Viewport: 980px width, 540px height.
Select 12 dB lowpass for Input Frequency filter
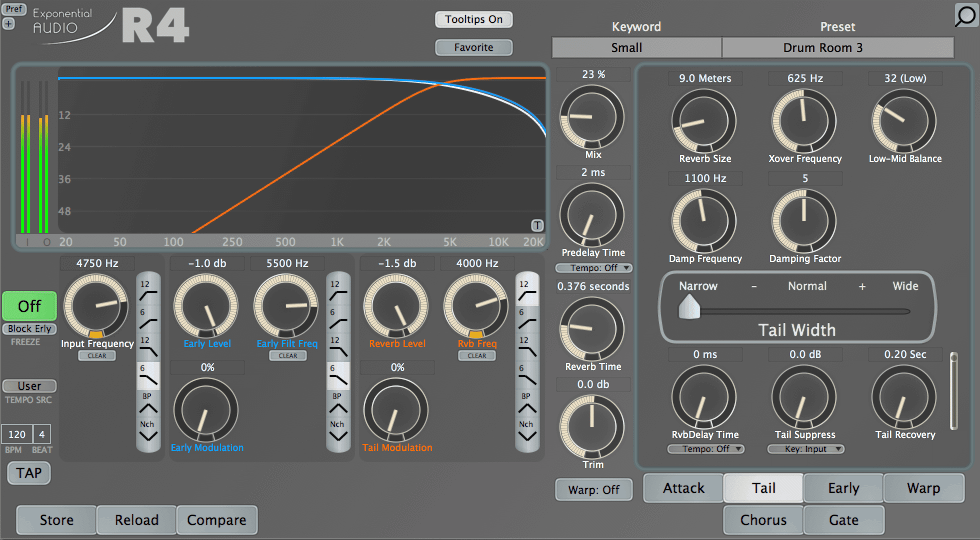148,346
